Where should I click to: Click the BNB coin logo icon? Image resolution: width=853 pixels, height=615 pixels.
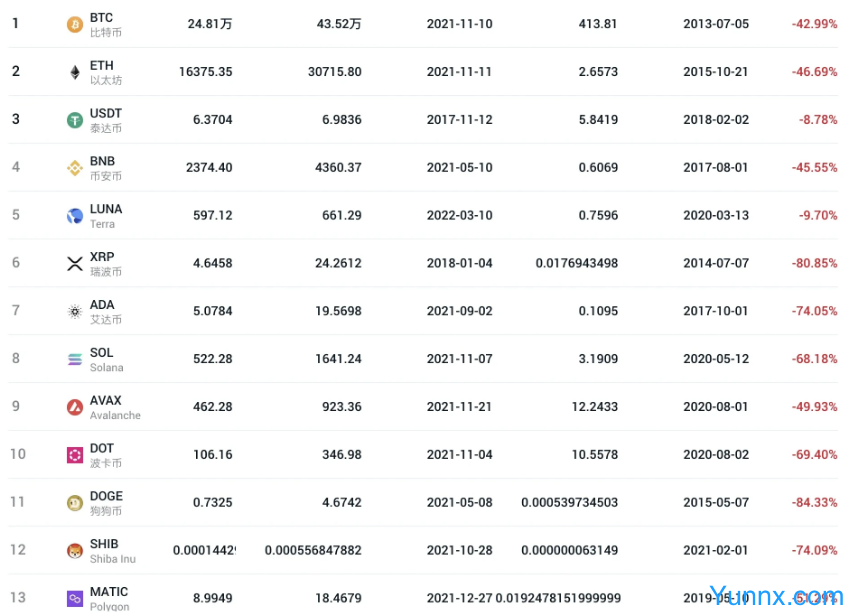coord(75,167)
